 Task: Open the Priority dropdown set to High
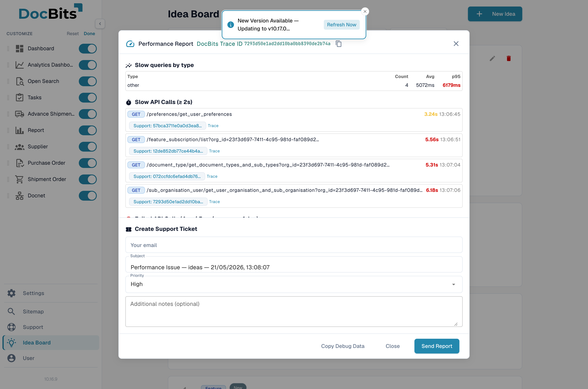294,284
